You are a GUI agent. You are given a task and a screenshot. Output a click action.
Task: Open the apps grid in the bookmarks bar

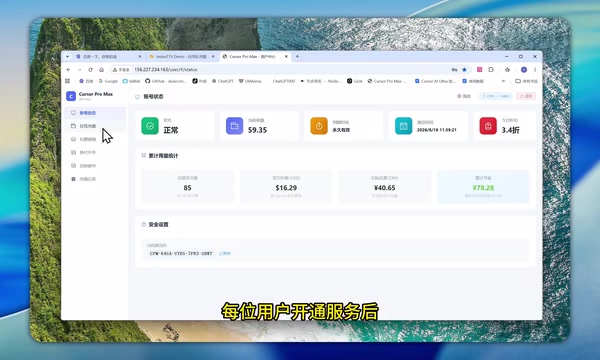pyautogui.click(x=67, y=81)
